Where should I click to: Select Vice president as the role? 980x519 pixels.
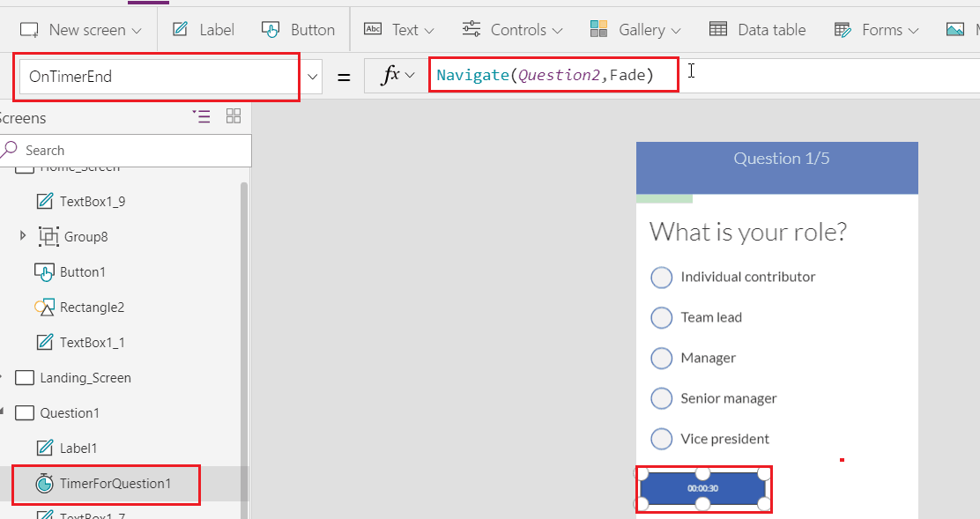662,439
